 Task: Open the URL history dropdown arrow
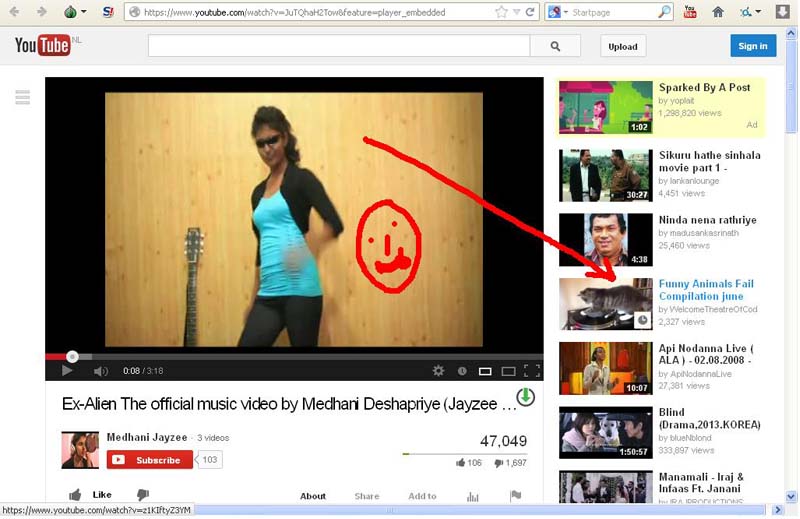coord(516,12)
